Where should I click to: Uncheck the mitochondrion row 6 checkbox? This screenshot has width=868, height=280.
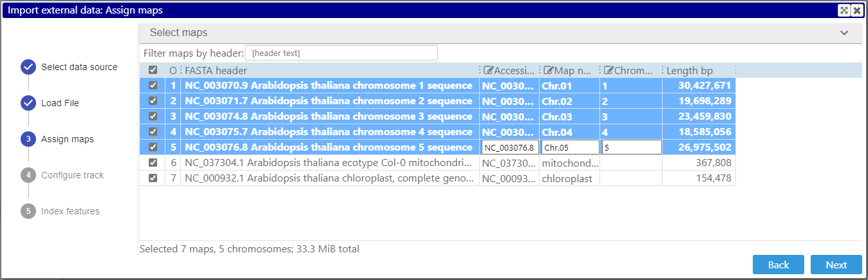[153, 163]
